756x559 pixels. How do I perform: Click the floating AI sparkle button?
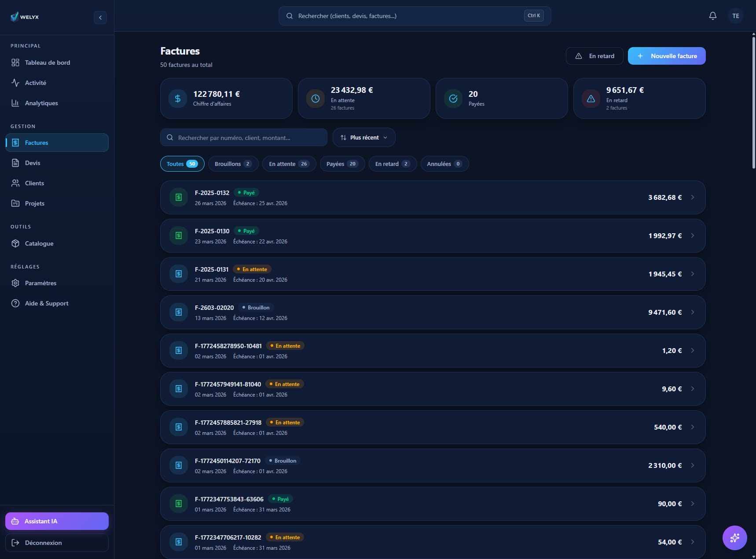(735, 538)
